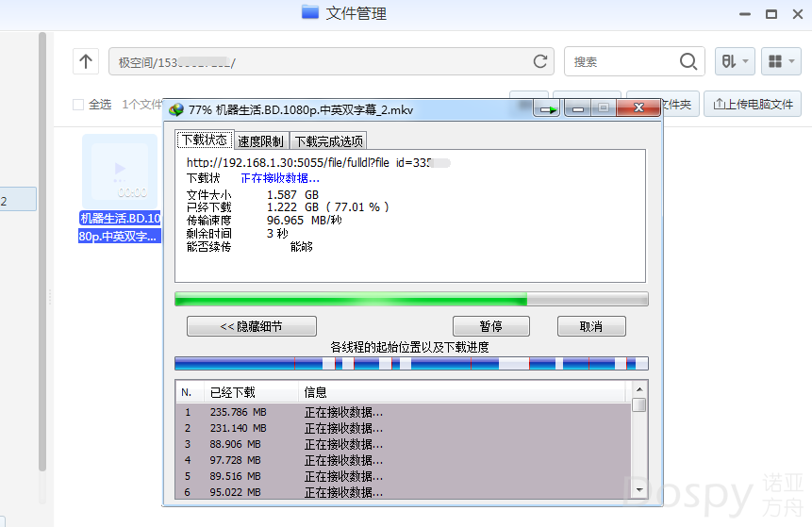
Task: Click 上传电脑文件 upload button
Action: pos(753,104)
